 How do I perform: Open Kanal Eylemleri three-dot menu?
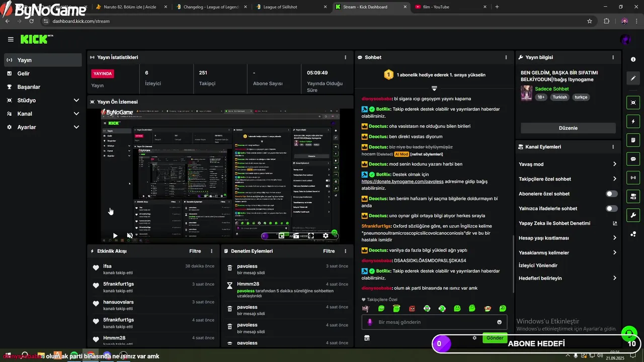click(x=613, y=147)
